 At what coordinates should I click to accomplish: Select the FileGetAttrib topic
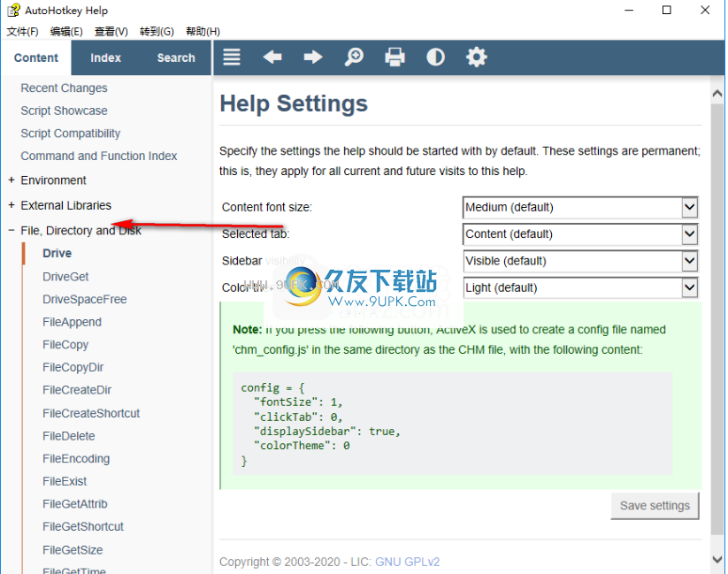(x=75, y=504)
